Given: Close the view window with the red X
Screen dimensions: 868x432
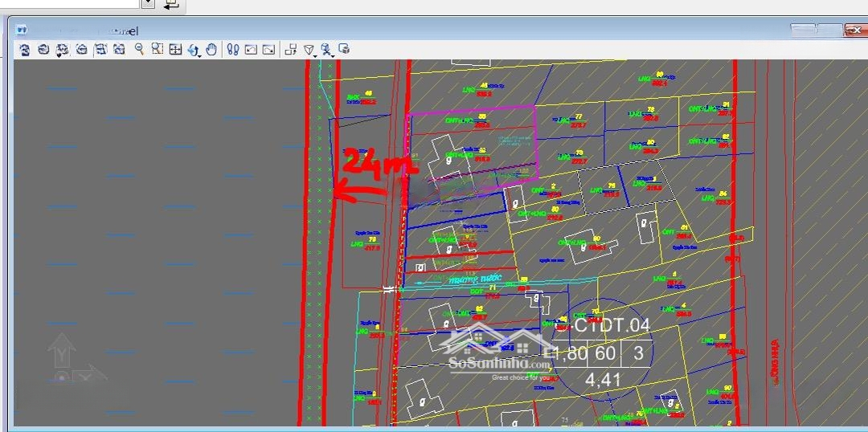Looking at the screenshot, I should [852, 30].
